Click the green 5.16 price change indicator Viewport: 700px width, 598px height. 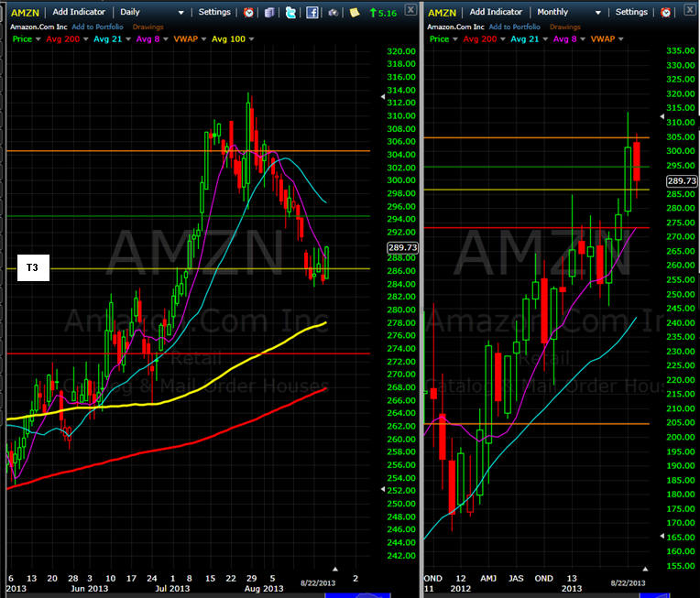(383, 13)
